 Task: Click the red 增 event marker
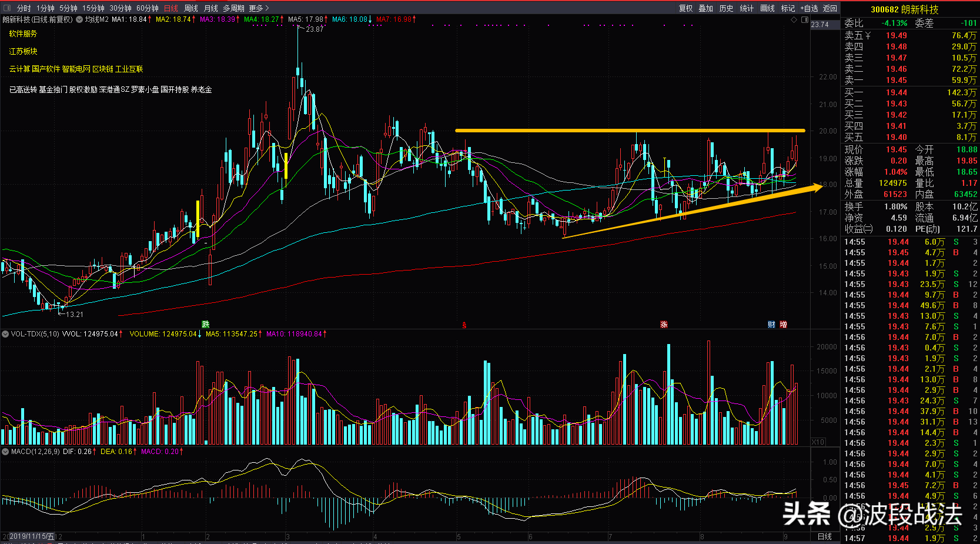[x=783, y=325]
